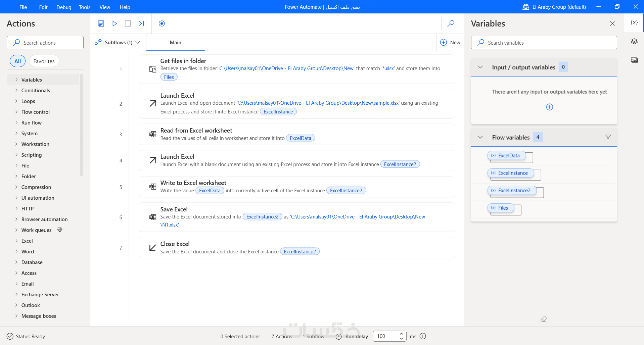Run next action with the step icon
The image size is (644, 345).
(x=141, y=23)
